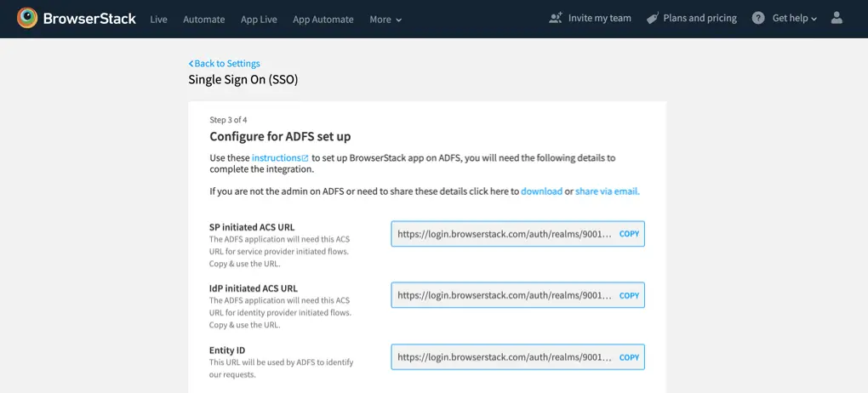This screenshot has width=868, height=393.
Task: Click the back chevron before Back to Settings
Action: pos(191,64)
